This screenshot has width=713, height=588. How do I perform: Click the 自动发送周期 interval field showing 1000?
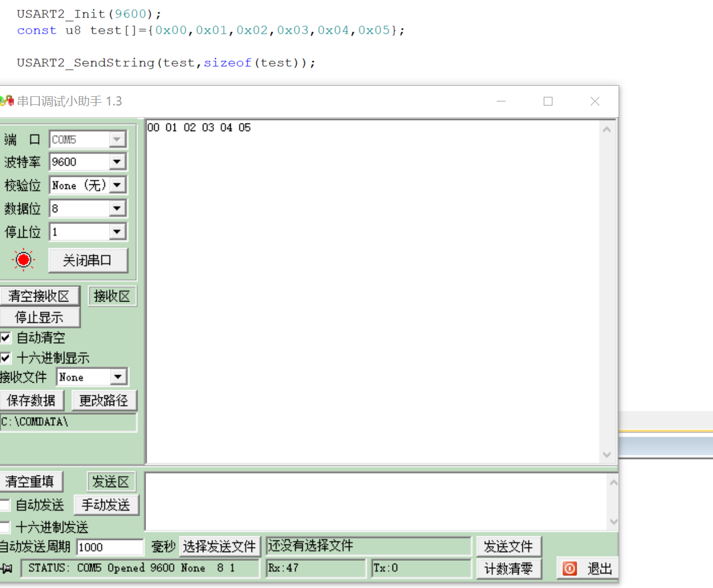point(110,546)
